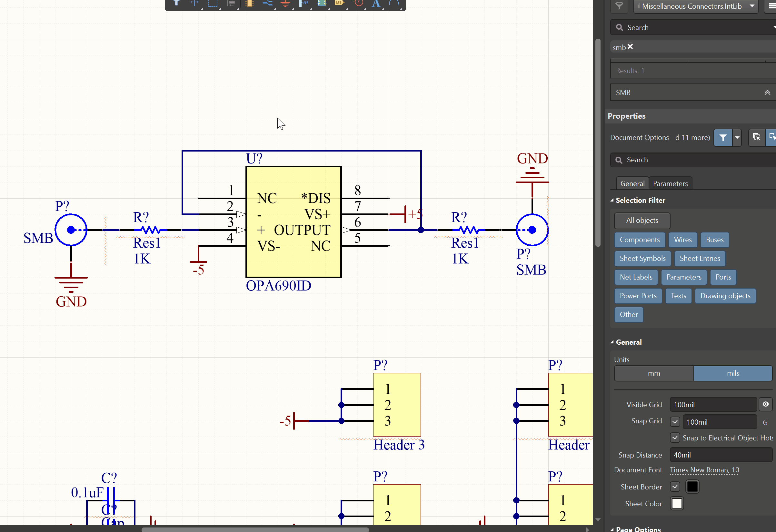
Task: Open the General tab in Properties
Action: 632,183
